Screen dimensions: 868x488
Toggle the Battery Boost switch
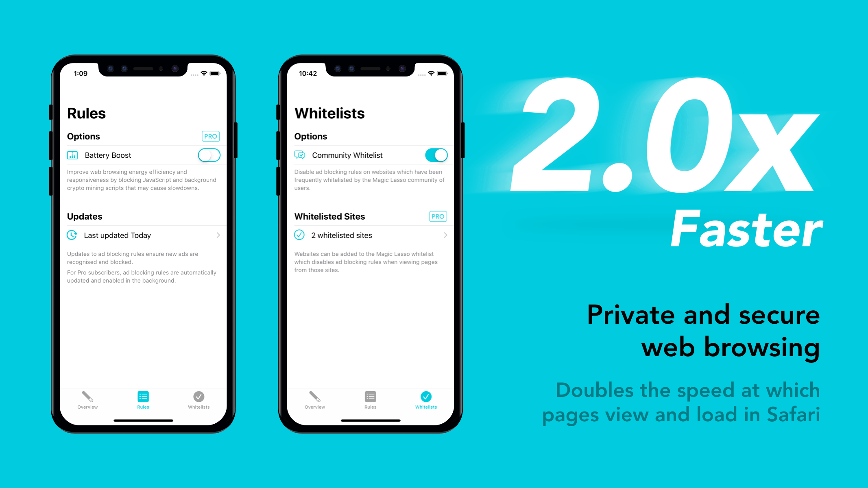click(209, 155)
